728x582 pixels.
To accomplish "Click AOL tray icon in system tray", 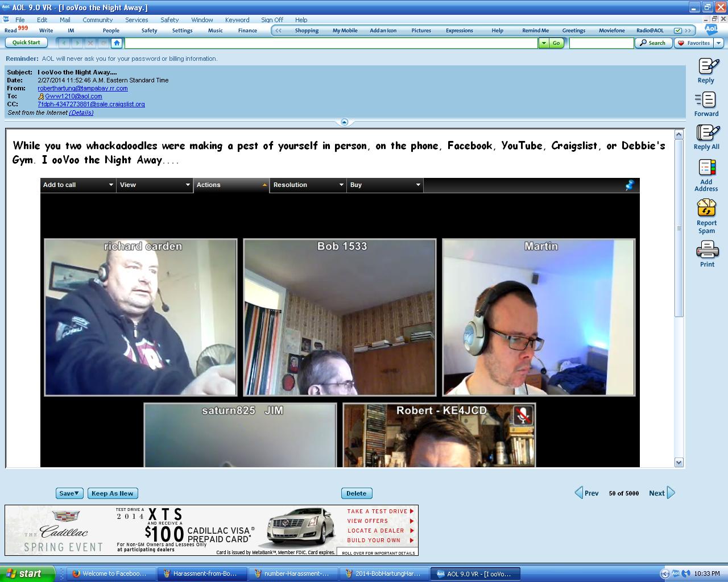I will 675,573.
